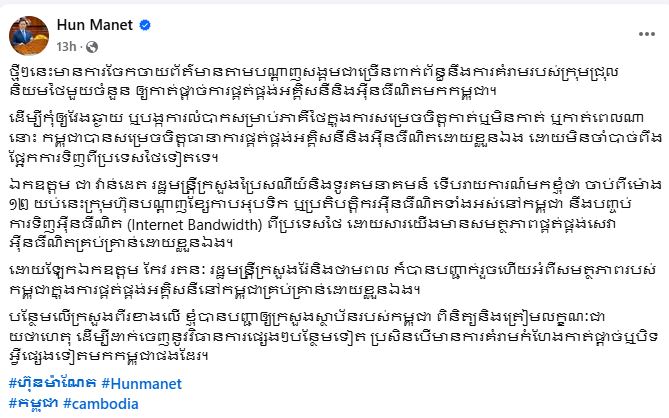Click the line starting "កម្ពុជាក្នុងការផ្គត់ផ្គង់អគ្គិសនី"
Viewport: 669px width, 418px height.
tap(215, 290)
